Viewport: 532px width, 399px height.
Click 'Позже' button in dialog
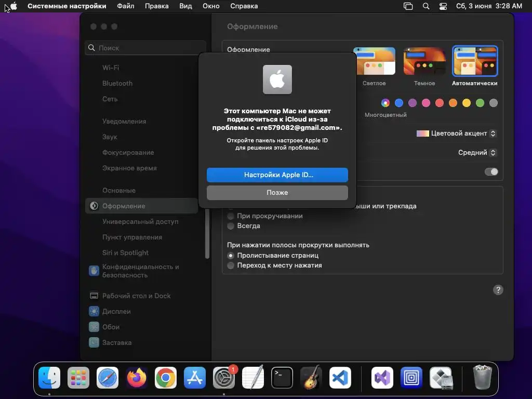click(277, 192)
